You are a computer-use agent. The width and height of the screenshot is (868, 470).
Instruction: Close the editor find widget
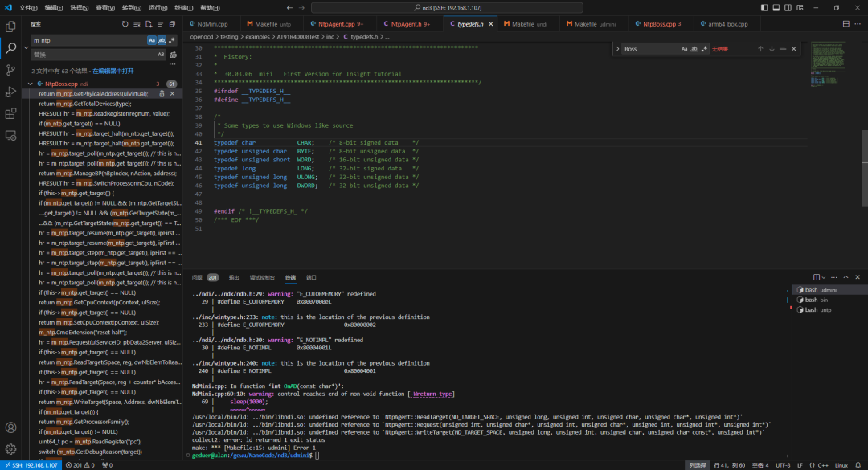[794, 49]
